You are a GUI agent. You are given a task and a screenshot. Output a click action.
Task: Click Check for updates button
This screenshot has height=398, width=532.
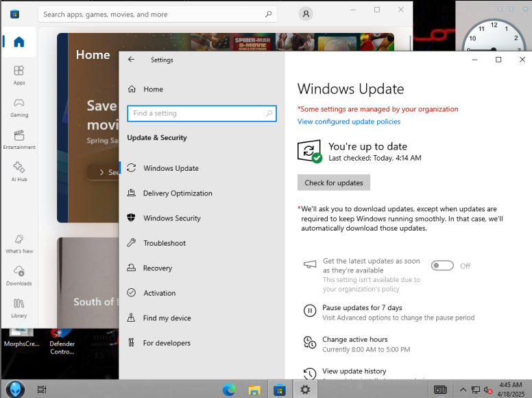(333, 183)
